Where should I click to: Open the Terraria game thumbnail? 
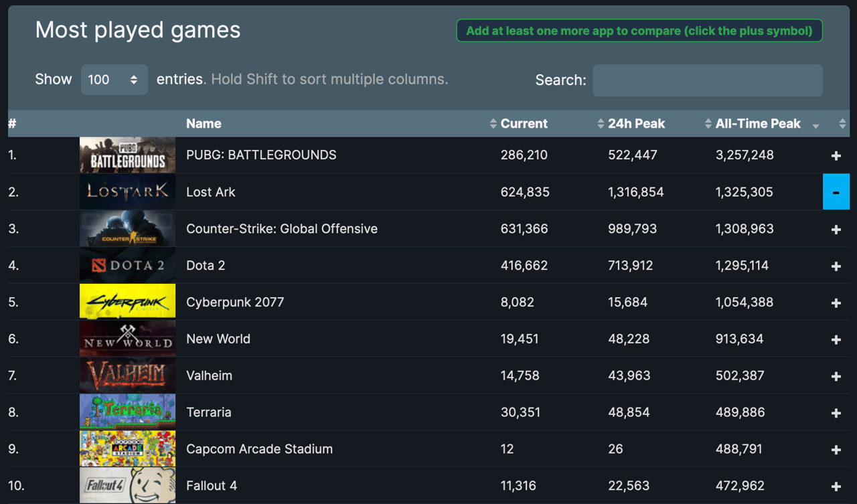click(127, 412)
